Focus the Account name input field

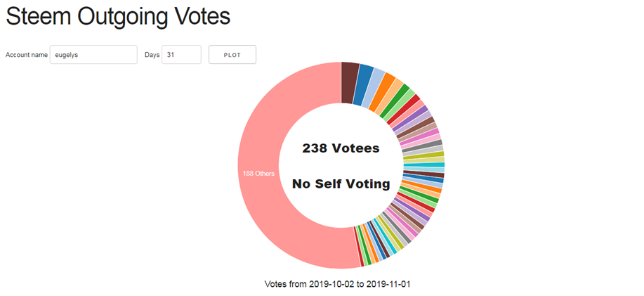tap(93, 55)
